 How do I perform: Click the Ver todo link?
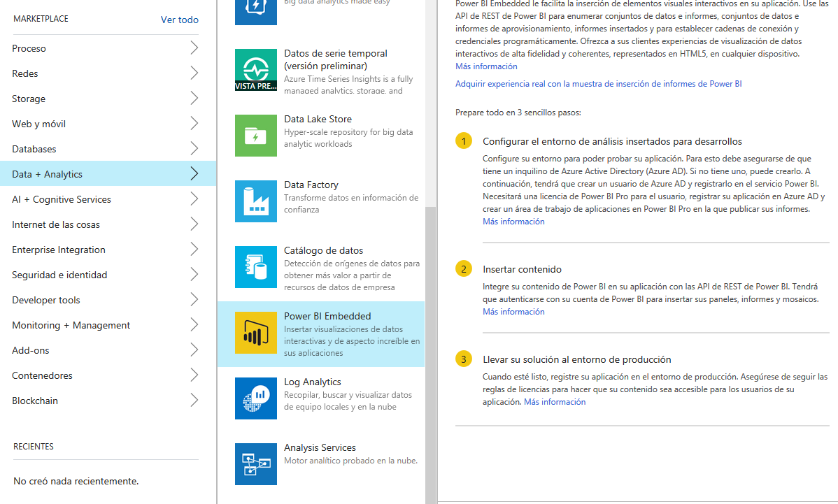[180, 20]
